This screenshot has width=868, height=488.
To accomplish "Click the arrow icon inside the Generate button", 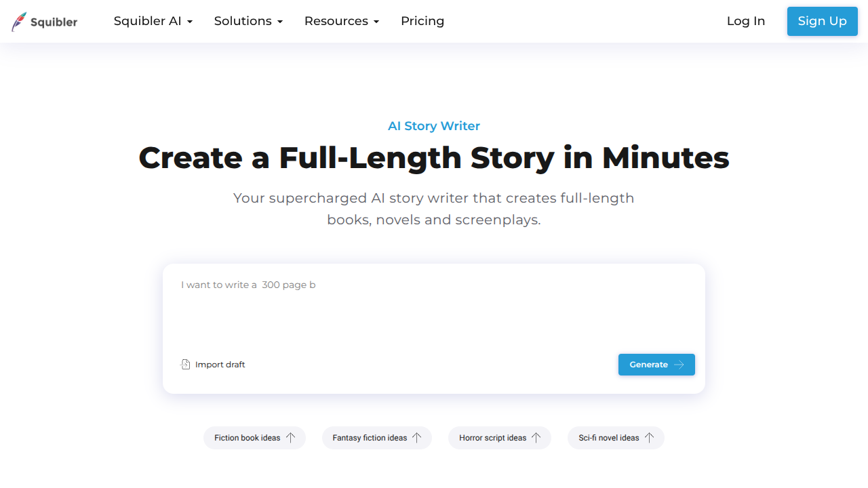I will click(x=679, y=364).
